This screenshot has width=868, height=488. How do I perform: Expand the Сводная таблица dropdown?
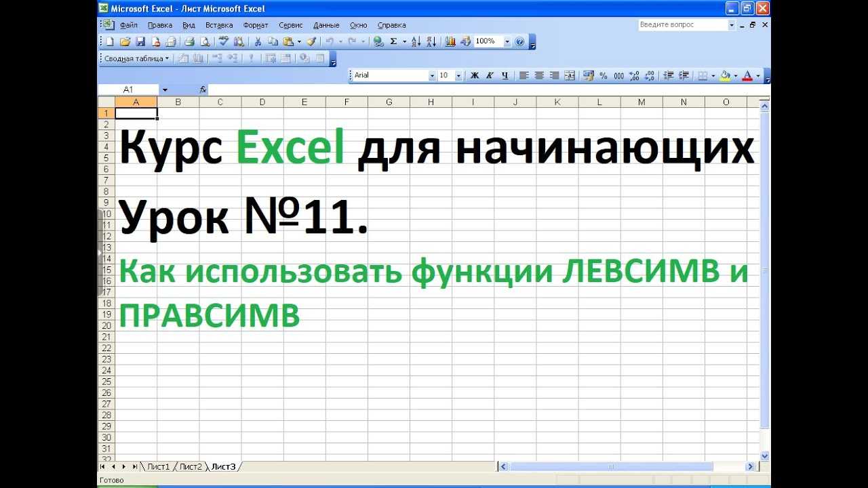point(136,58)
